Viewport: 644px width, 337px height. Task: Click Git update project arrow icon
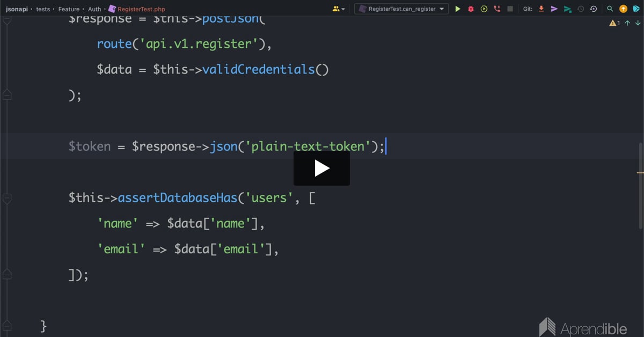541,9
